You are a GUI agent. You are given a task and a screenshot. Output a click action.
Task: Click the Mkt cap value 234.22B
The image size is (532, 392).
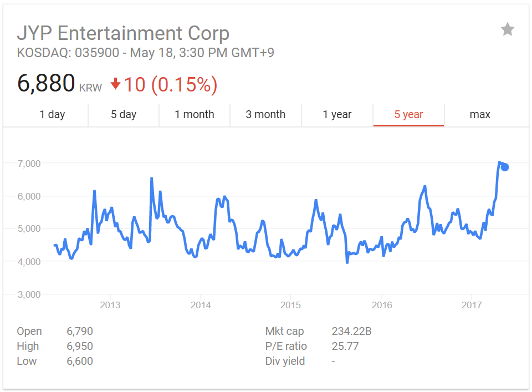[351, 332]
